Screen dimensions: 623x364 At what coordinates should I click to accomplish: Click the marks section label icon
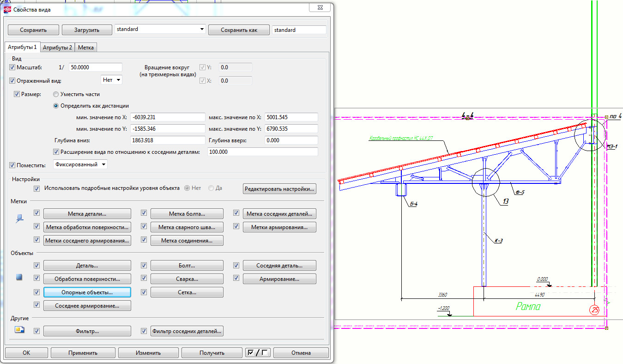[x=19, y=218]
